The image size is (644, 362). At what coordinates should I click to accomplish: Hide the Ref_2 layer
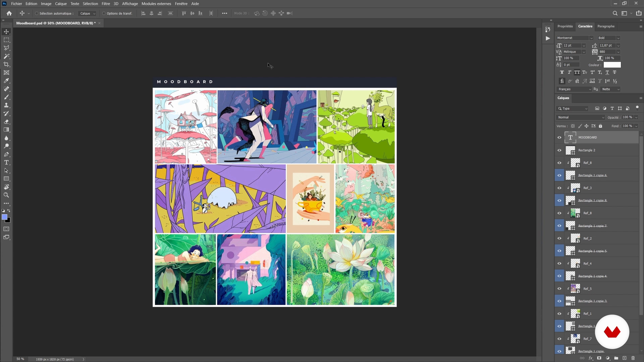559,238
